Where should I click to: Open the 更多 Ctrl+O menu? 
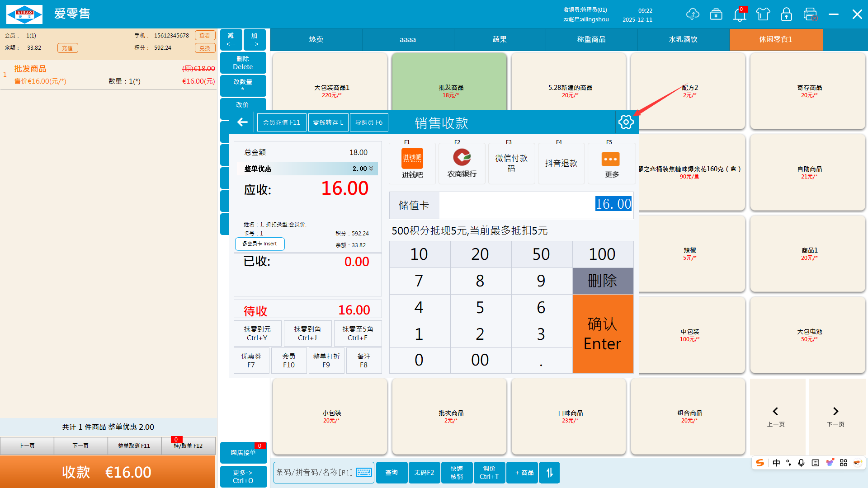[x=243, y=476]
